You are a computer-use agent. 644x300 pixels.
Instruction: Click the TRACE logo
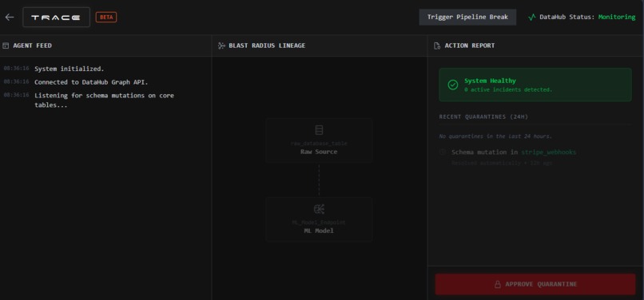click(x=56, y=18)
